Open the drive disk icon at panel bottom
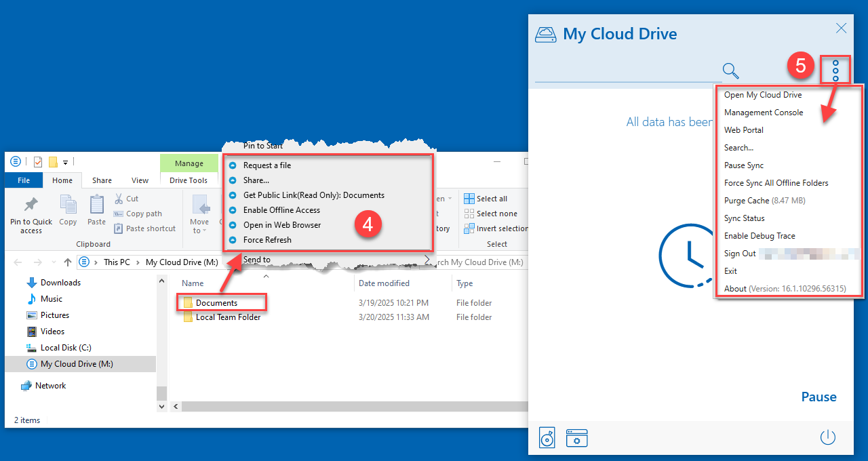This screenshot has height=461, width=868. click(x=547, y=438)
